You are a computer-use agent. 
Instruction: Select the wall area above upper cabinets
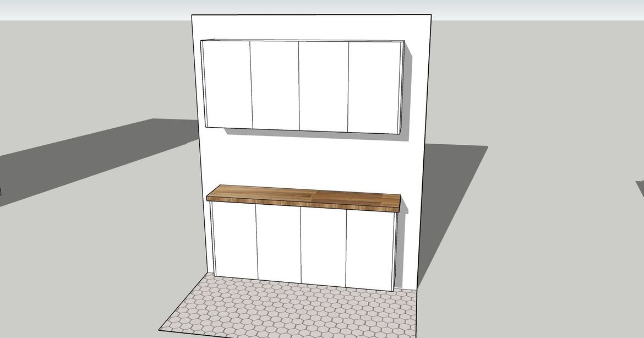tap(308, 28)
